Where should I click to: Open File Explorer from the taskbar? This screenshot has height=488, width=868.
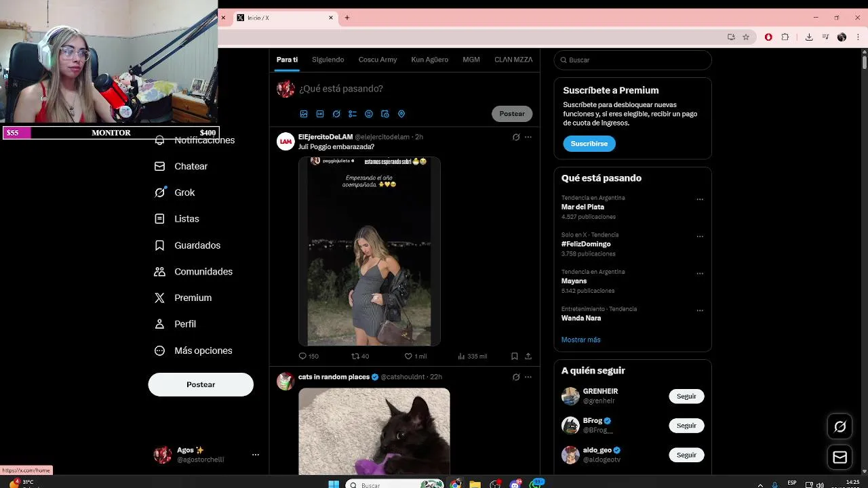tap(475, 484)
